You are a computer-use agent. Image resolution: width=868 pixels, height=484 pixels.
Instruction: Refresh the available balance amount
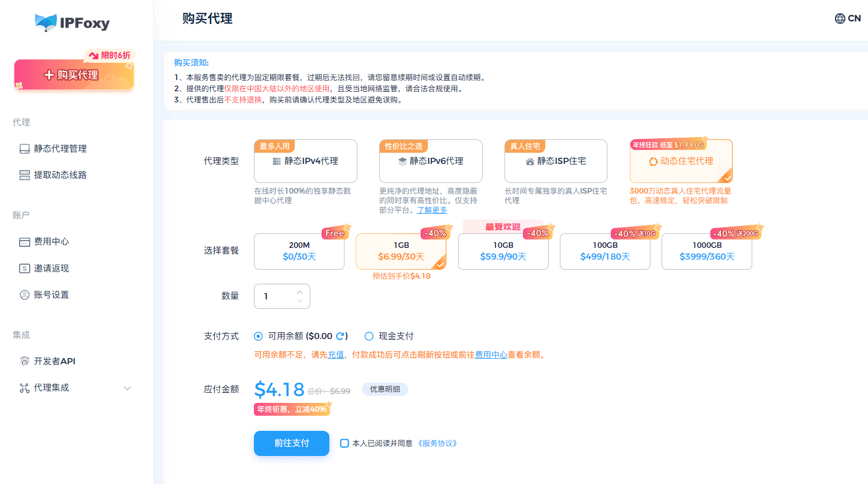[340, 336]
